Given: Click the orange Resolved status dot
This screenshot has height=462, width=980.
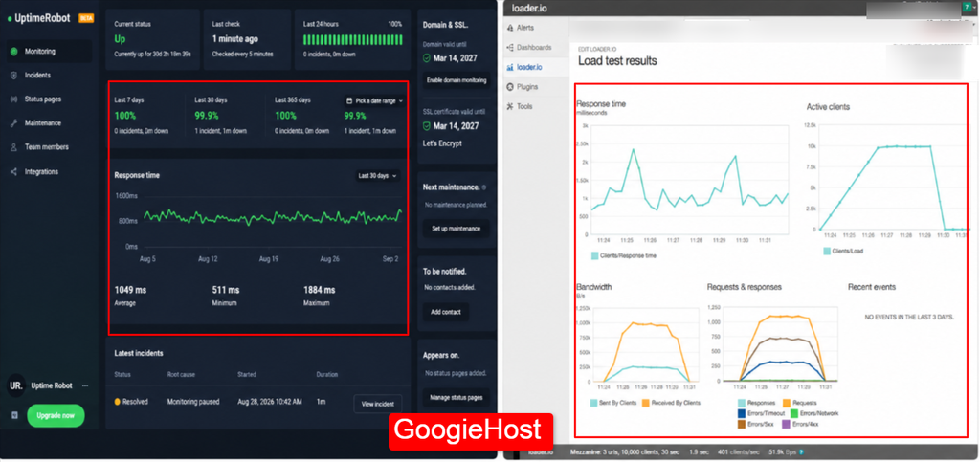Looking at the screenshot, I should click(117, 402).
